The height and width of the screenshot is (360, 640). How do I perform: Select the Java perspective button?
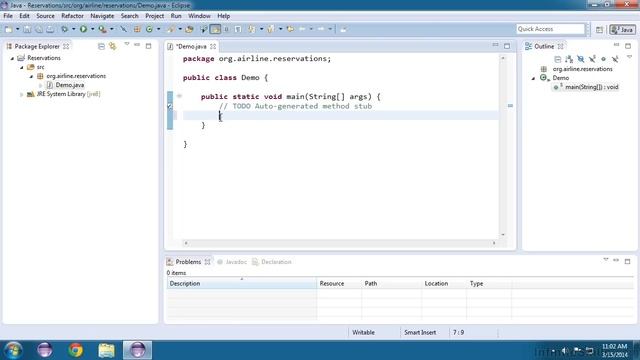[x=622, y=29]
